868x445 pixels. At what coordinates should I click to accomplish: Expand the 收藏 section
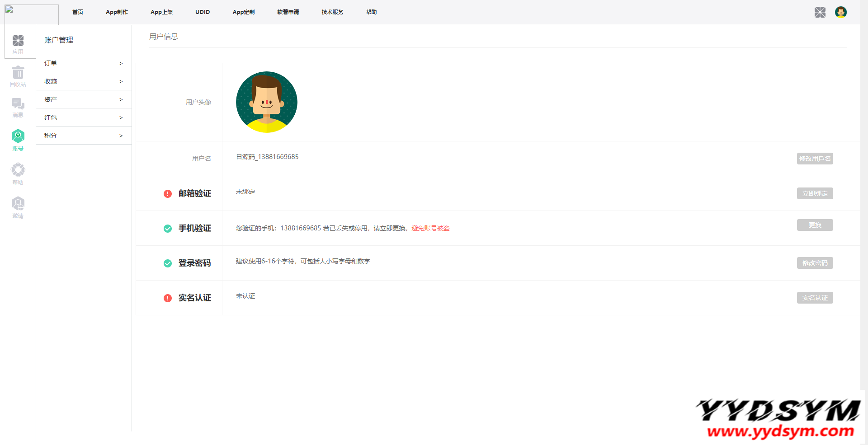tap(84, 81)
